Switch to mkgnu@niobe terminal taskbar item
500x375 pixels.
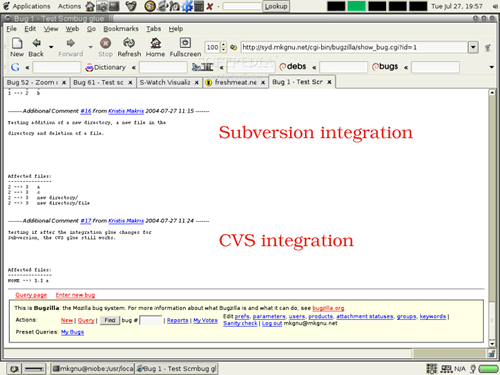[93, 369]
